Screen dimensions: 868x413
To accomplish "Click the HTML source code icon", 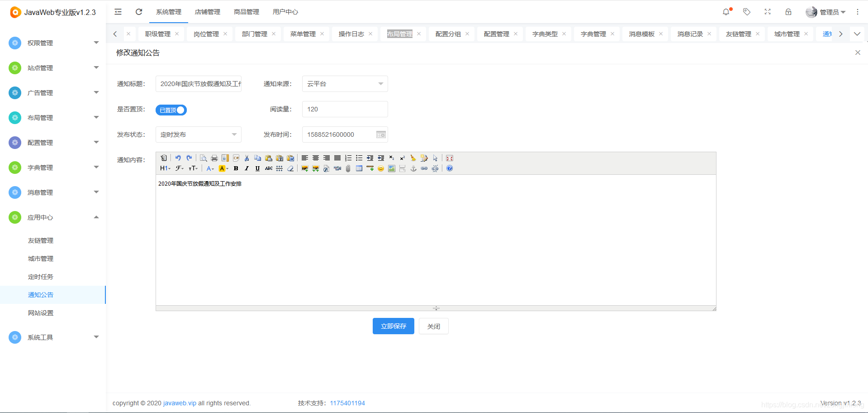I will 164,158.
